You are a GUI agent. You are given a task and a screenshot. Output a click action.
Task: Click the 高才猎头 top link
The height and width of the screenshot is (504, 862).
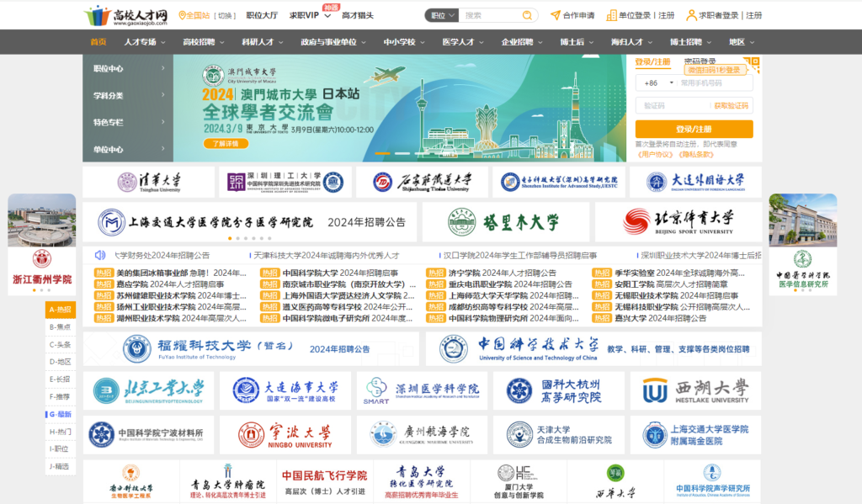click(x=357, y=15)
